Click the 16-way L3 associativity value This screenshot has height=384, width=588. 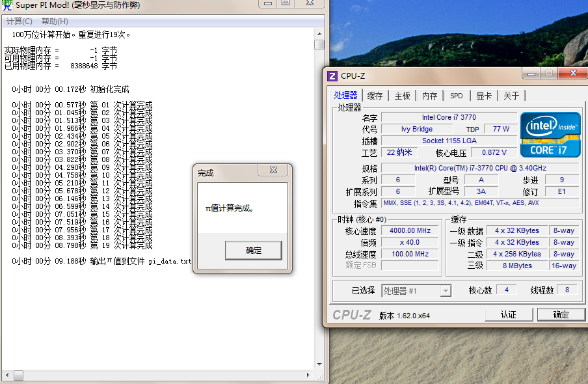click(x=564, y=266)
